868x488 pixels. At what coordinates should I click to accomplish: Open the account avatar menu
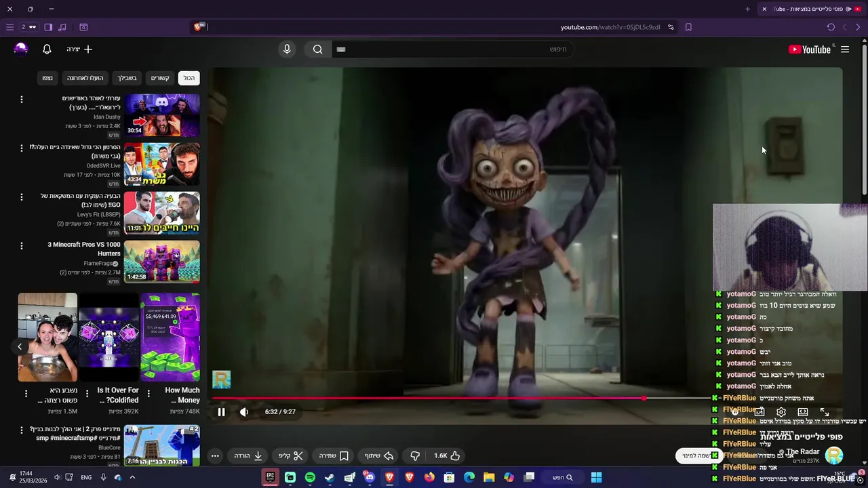click(x=21, y=49)
